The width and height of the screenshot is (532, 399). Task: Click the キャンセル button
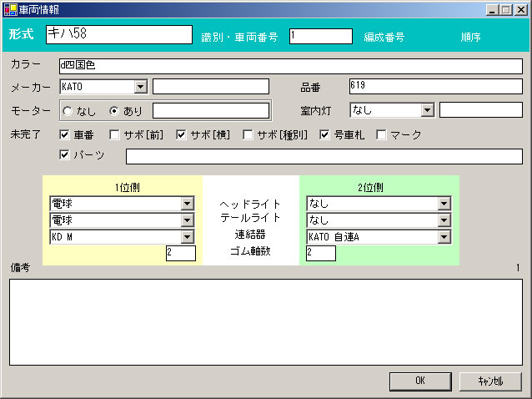pos(489,381)
